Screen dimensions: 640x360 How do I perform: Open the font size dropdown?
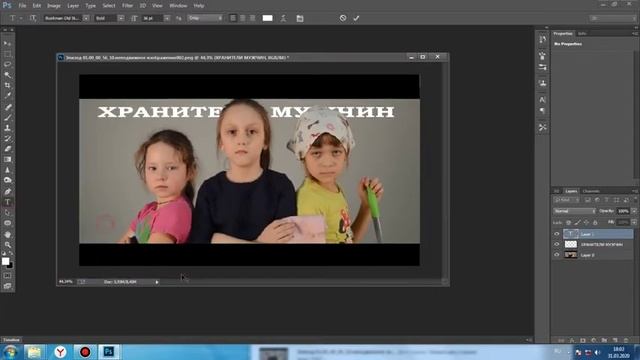tap(167, 18)
